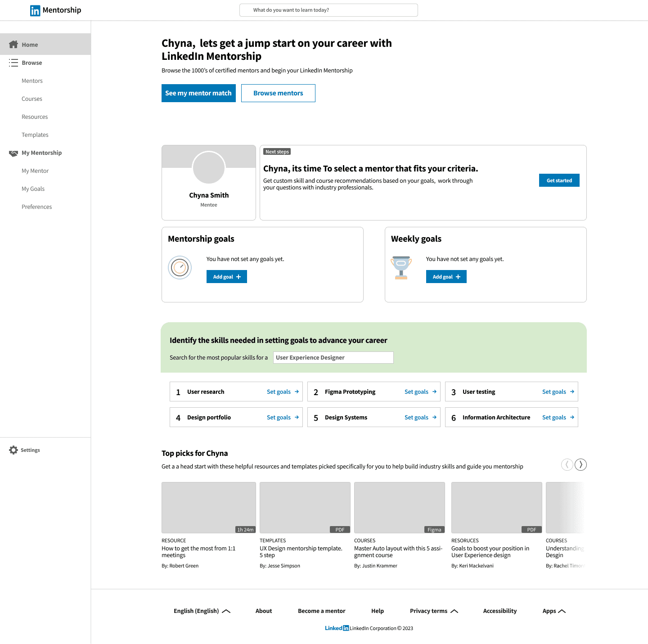The width and height of the screenshot is (648, 644).
Task: Click arrow next to Figma Prototyping Set goals
Action: [434, 392]
